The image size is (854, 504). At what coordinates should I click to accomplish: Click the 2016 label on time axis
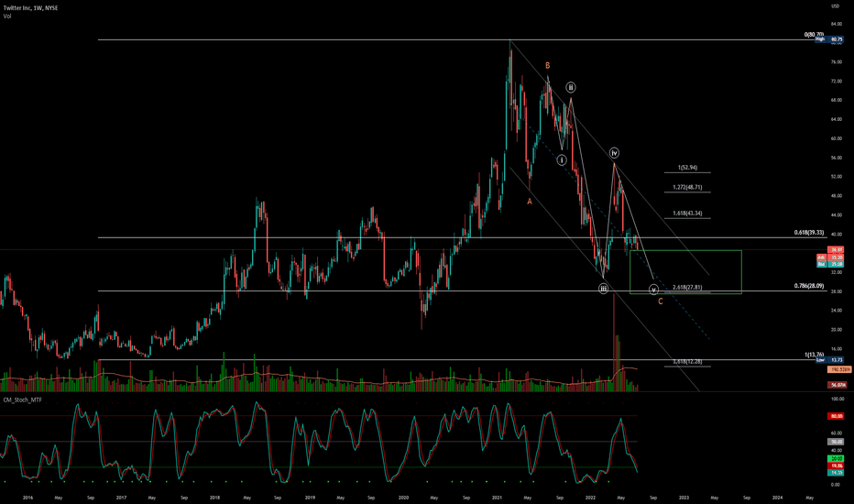click(27, 498)
